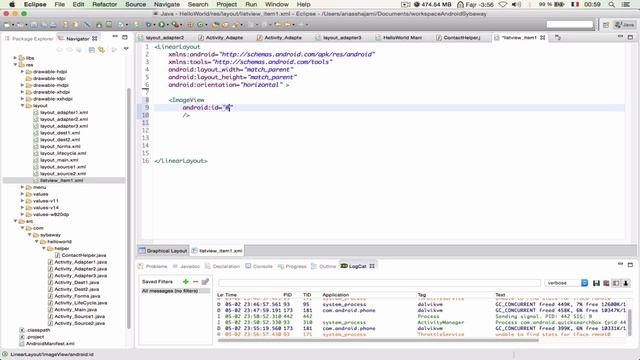
Task: Open the Apple menu
Action: [12, 4]
